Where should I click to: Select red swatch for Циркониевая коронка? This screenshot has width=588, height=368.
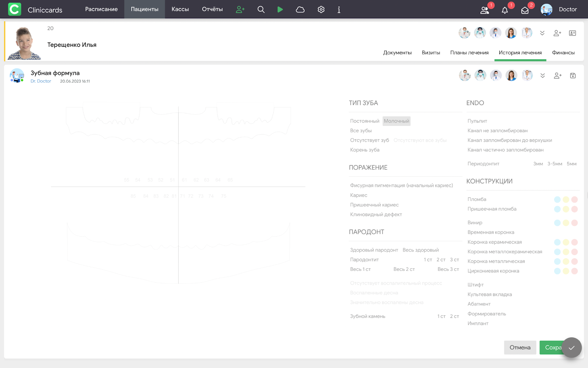tap(574, 271)
